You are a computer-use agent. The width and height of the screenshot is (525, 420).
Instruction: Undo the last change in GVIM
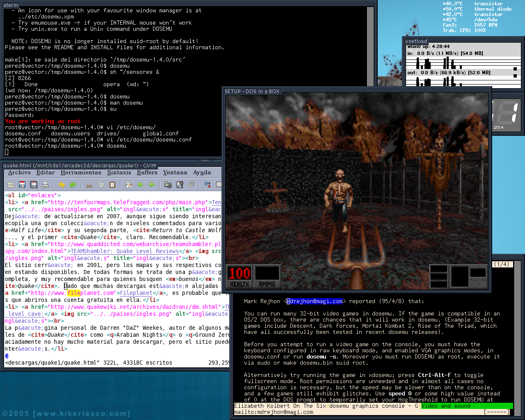[62, 185]
